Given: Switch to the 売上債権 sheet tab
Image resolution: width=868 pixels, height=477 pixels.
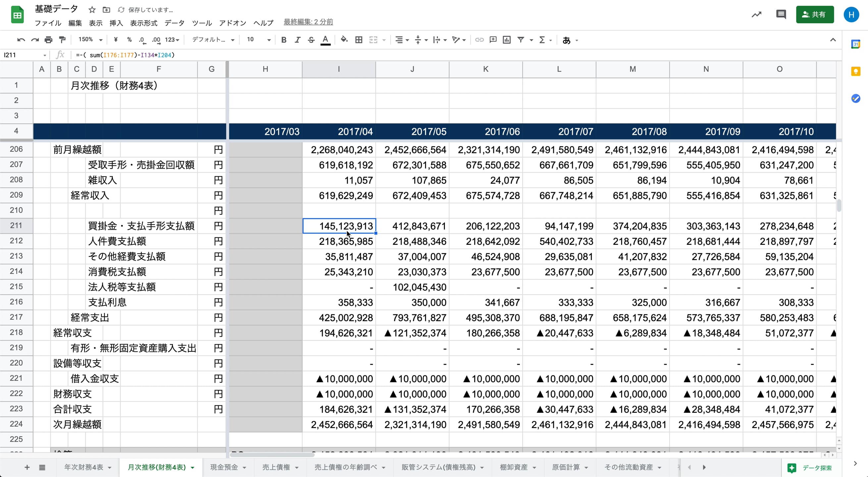Looking at the screenshot, I should tap(276, 467).
